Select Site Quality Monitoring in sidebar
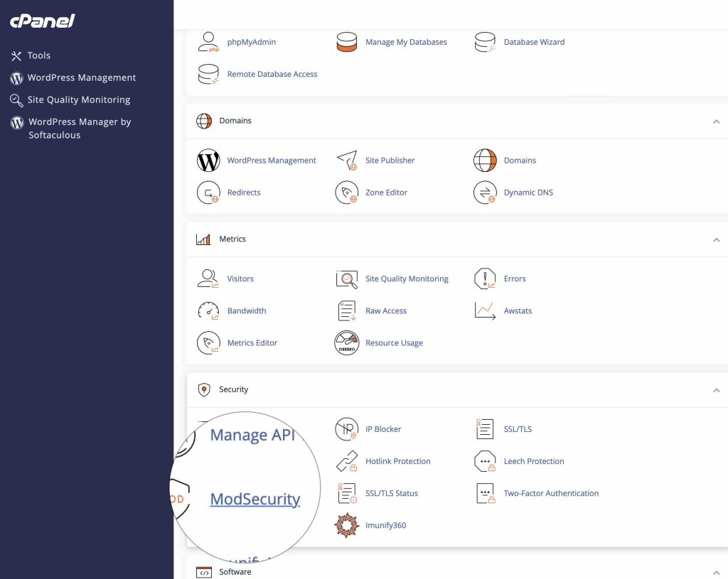728x579 pixels. (78, 100)
